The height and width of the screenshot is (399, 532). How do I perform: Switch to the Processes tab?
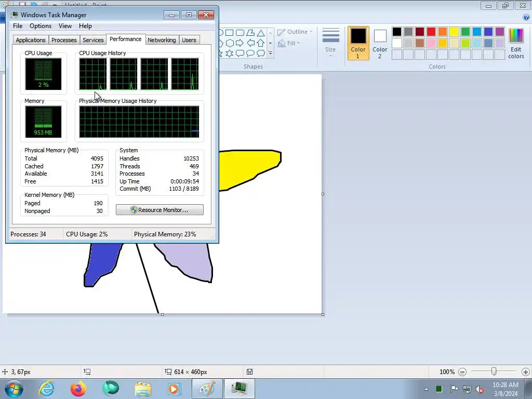64,40
